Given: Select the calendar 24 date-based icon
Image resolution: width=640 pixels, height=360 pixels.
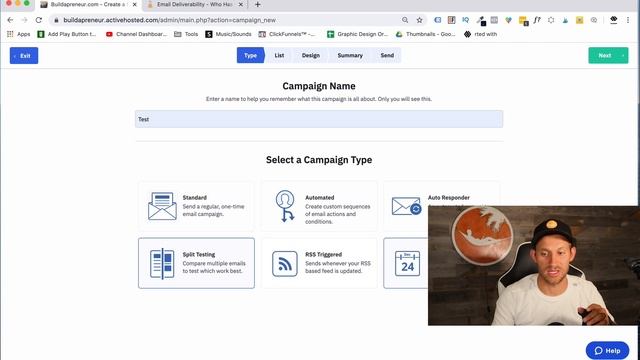Looking at the screenshot, I should coord(407,264).
